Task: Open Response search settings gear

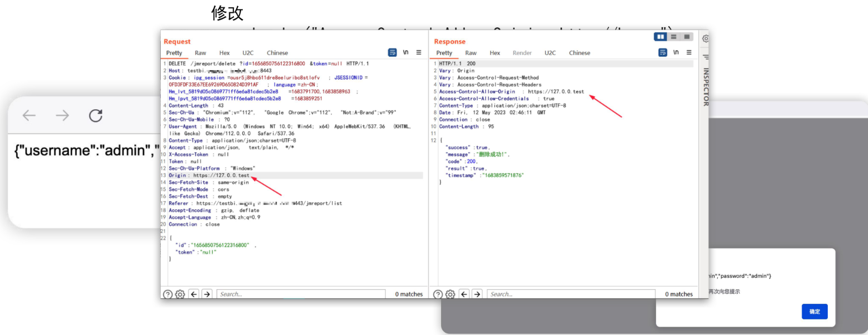Action: 450,294
